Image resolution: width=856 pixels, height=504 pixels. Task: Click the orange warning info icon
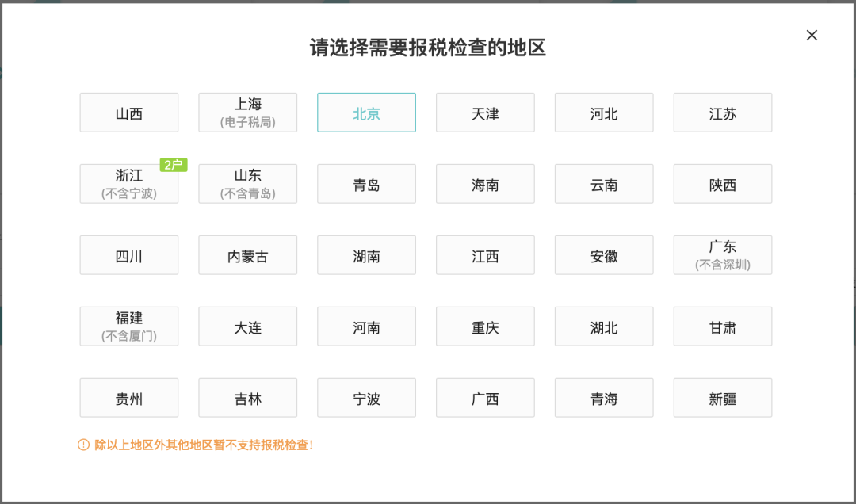tap(83, 445)
